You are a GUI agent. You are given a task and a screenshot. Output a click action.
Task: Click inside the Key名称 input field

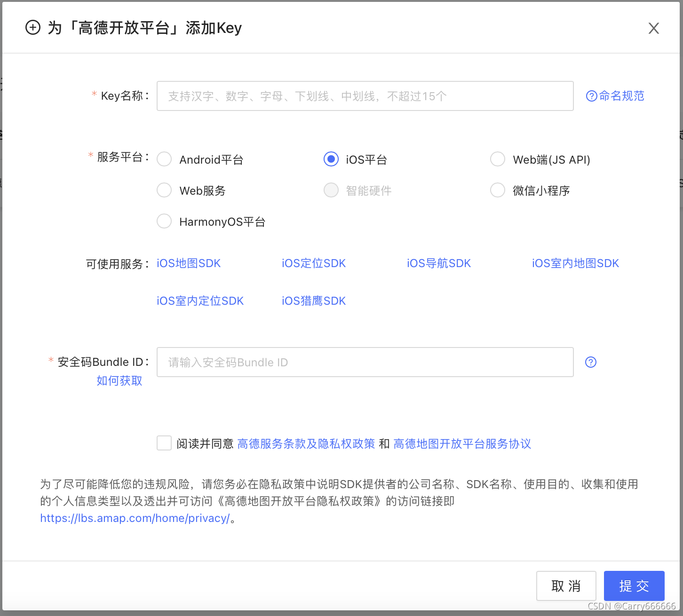click(x=365, y=95)
